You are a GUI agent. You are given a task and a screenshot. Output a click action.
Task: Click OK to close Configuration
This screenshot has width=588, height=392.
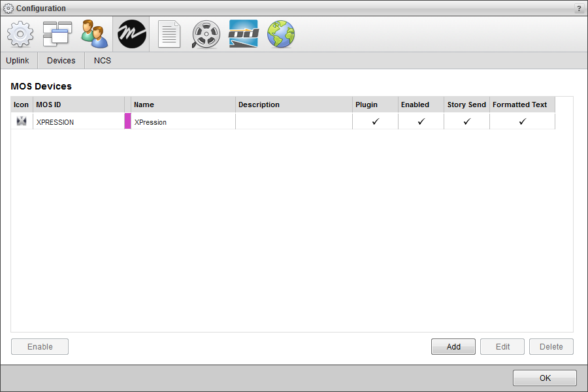(544, 378)
